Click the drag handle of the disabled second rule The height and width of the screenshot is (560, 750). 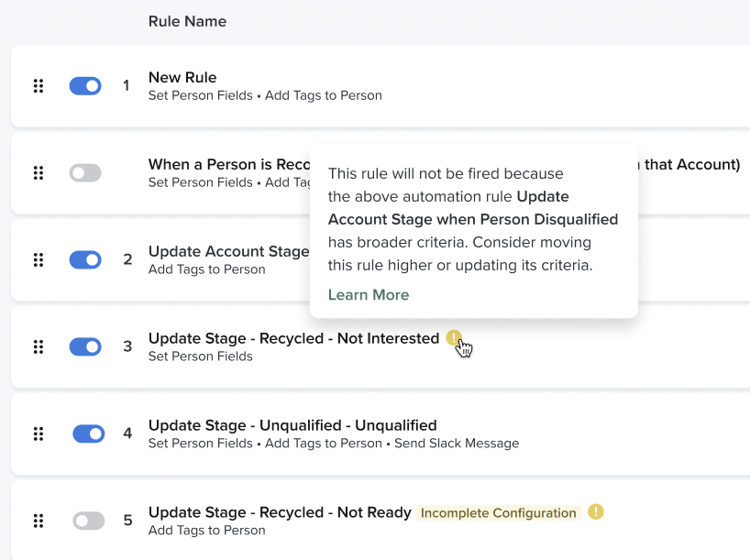coord(38,172)
